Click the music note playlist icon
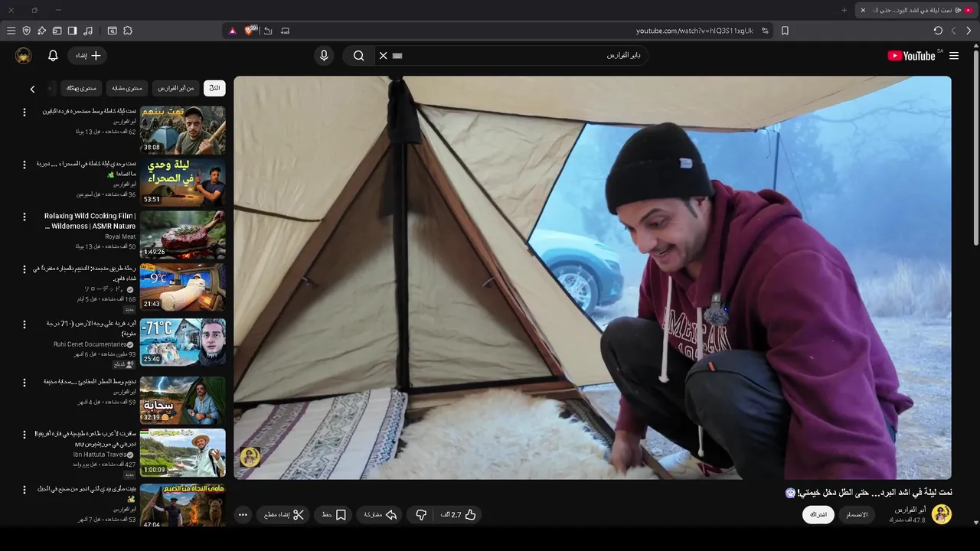 [88, 31]
